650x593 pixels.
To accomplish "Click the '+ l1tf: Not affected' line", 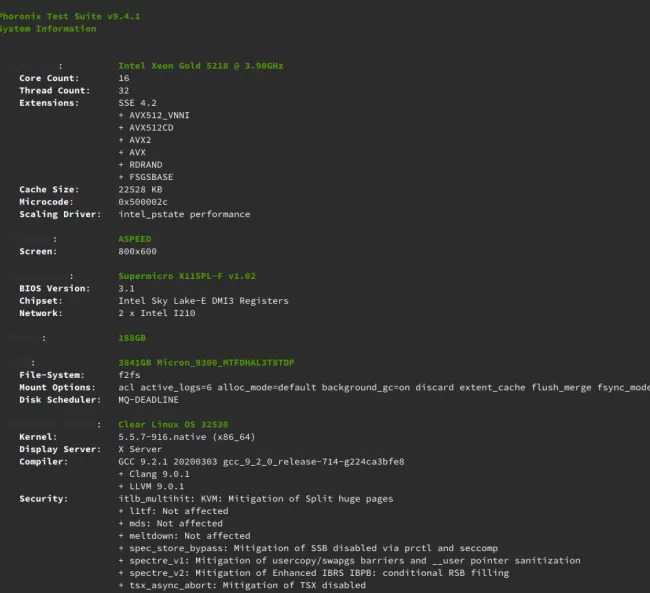I will (x=173, y=511).
